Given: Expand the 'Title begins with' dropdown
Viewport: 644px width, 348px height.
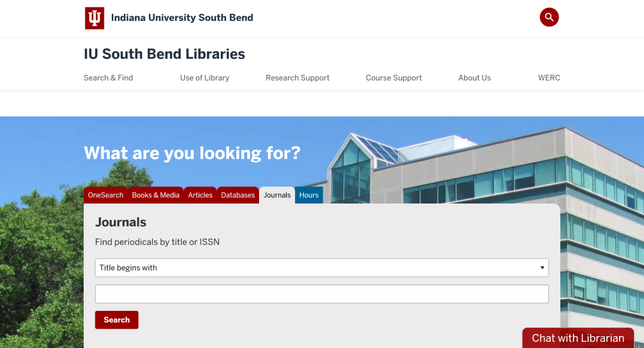Looking at the screenshot, I should pyautogui.click(x=322, y=268).
